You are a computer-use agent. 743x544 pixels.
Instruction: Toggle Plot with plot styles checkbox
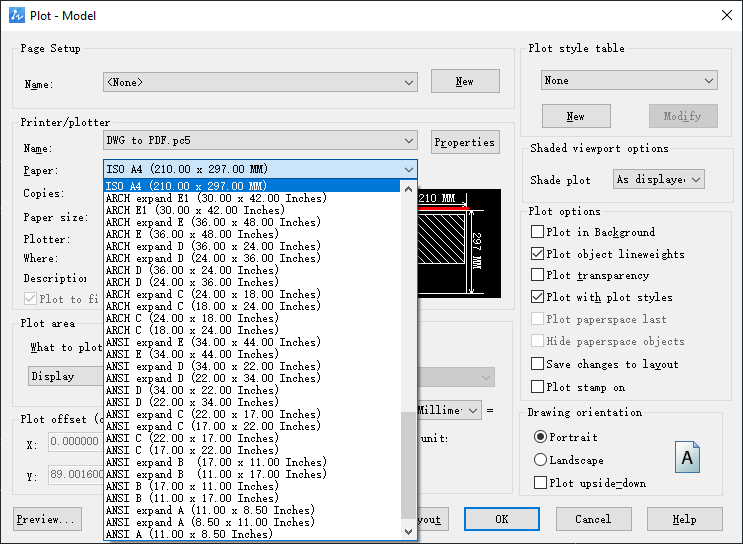pyautogui.click(x=537, y=297)
